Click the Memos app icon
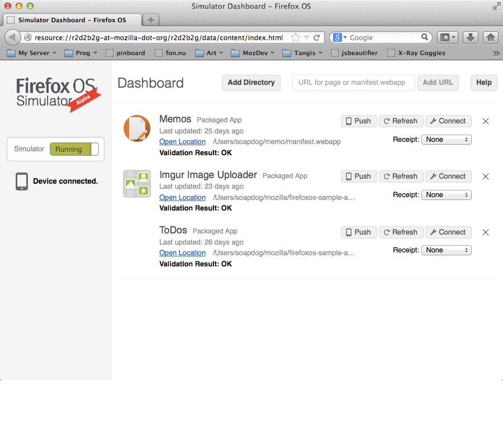Image resolution: width=503 pixels, height=448 pixels. pos(137,128)
